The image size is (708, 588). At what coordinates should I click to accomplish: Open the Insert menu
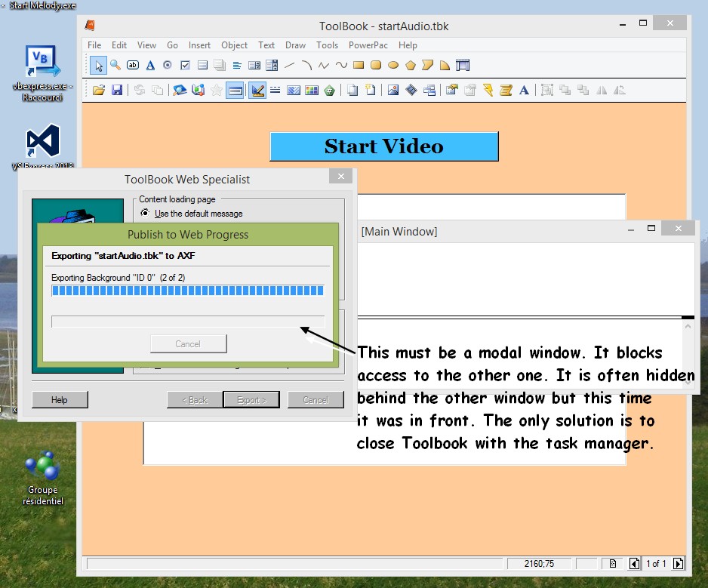pyautogui.click(x=199, y=45)
